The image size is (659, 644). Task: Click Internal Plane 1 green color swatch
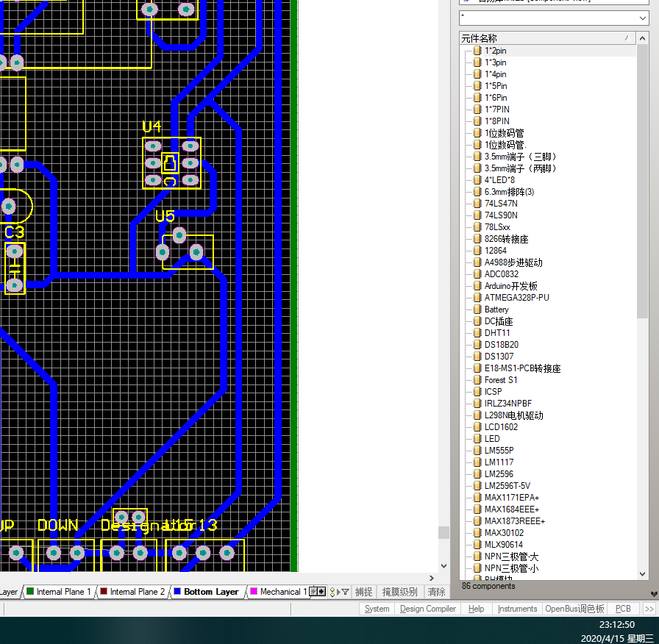pyautogui.click(x=30, y=591)
